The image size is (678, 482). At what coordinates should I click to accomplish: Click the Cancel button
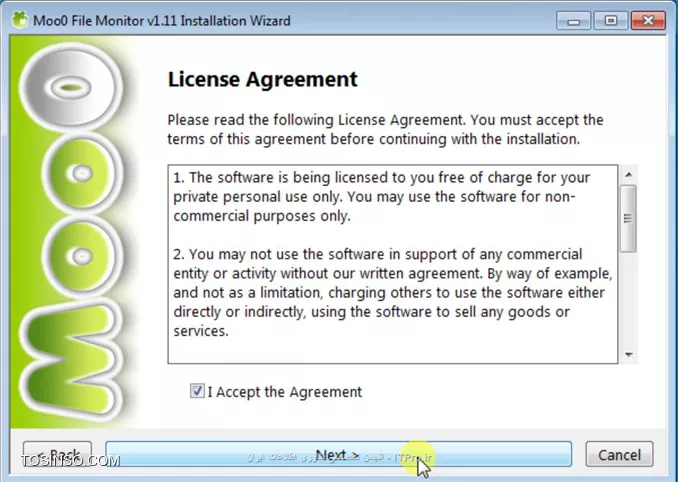point(619,454)
